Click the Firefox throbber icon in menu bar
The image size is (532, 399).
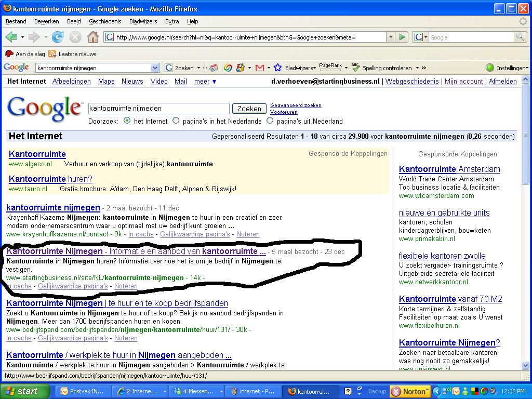[x=523, y=21]
